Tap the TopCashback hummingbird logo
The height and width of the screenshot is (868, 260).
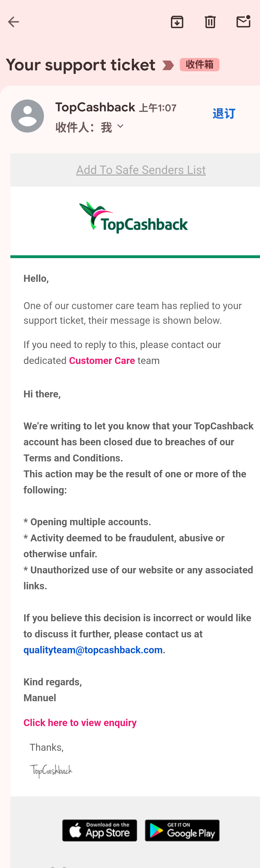point(133,217)
